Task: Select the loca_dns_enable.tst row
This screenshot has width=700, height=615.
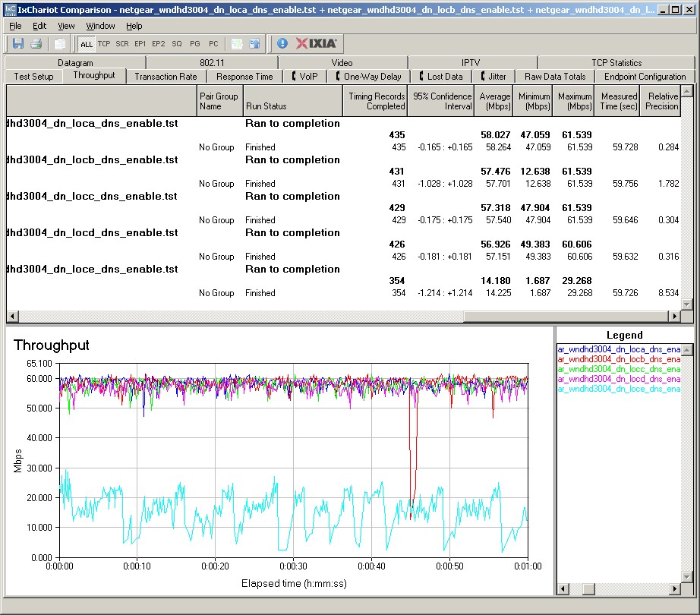Action: tap(344, 124)
